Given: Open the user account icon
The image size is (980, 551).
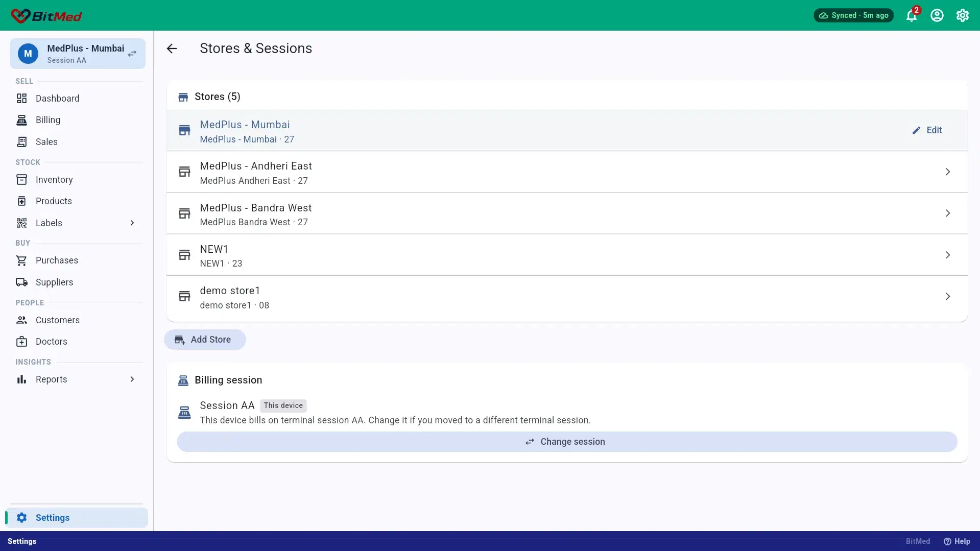Looking at the screenshot, I should tap(937, 15).
